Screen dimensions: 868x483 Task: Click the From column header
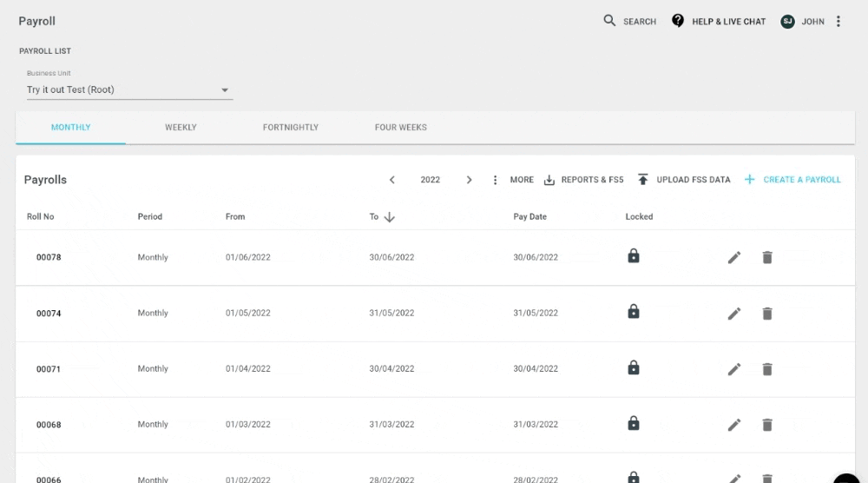pyautogui.click(x=235, y=216)
